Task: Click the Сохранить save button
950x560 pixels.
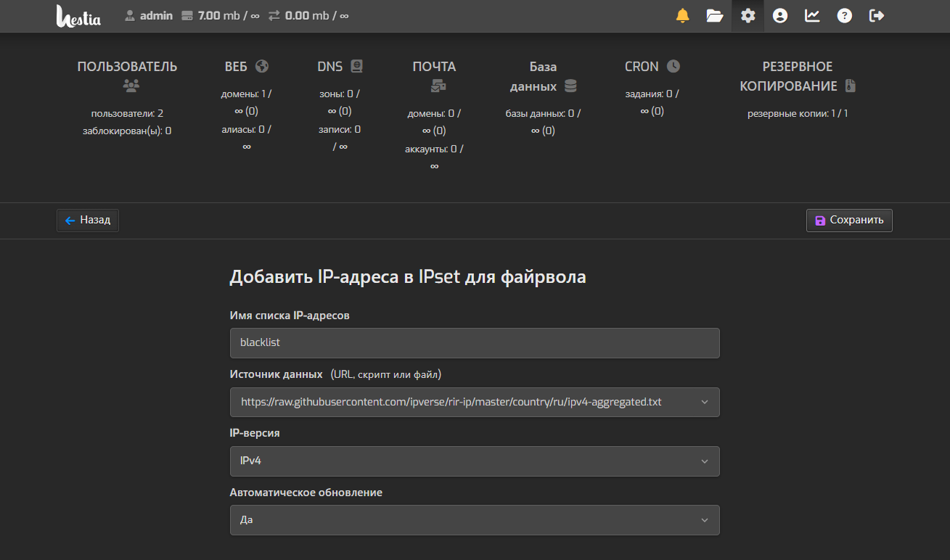Action: pos(849,220)
